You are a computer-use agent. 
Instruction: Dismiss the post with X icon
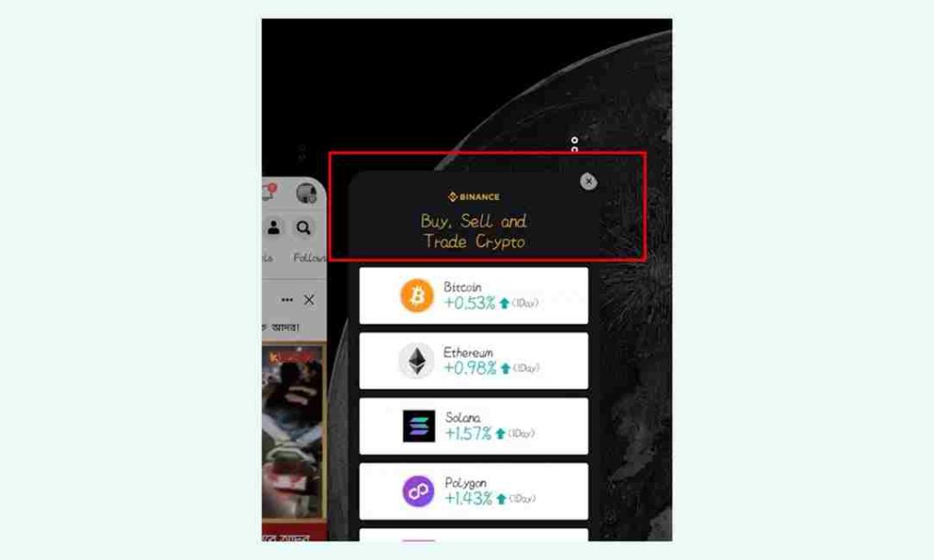pyautogui.click(x=309, y=300)
